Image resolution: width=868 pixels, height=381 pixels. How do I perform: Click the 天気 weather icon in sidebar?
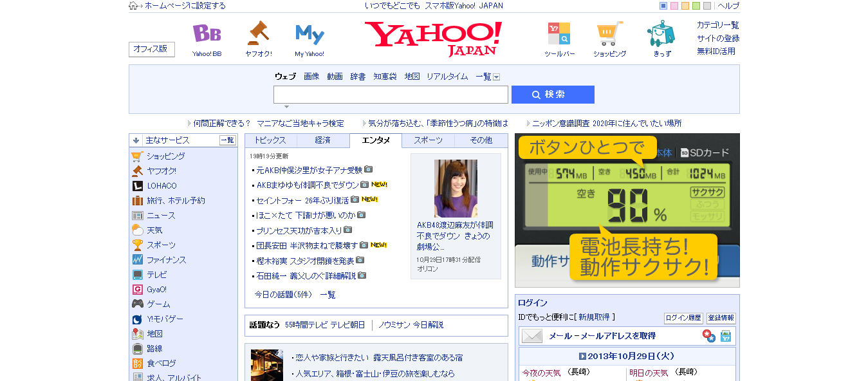tap(137, 230)
